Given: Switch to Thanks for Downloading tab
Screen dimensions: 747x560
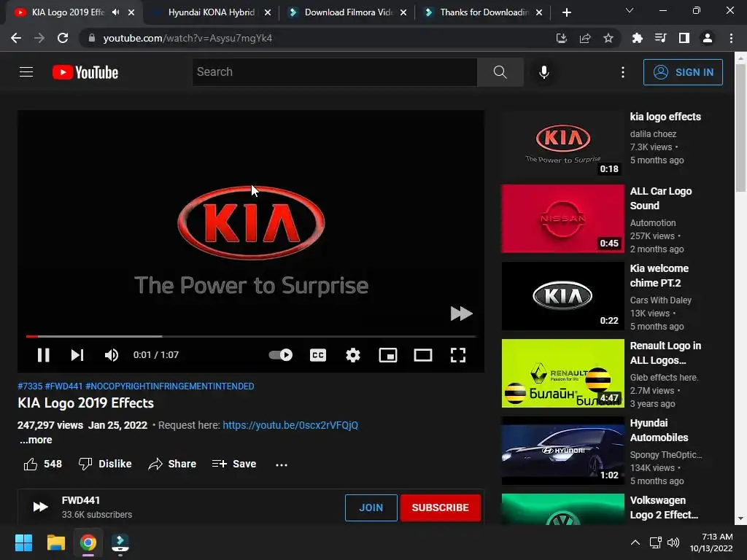Looking at the screenshot, I should [484, 12].
